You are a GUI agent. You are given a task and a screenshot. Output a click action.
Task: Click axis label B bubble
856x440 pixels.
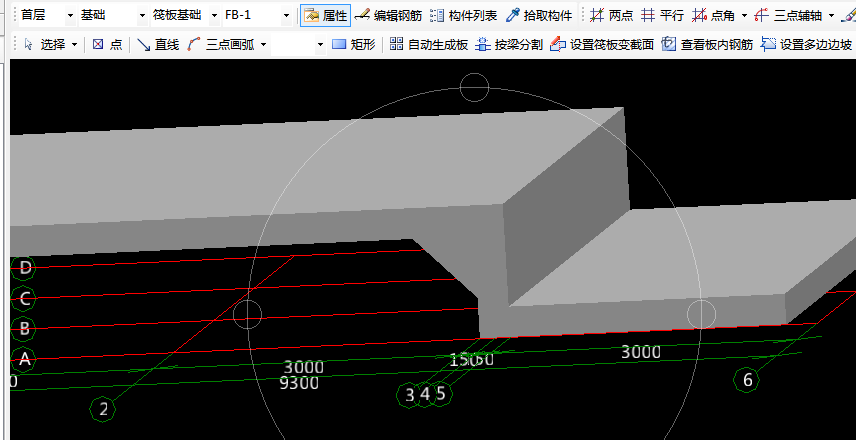[x=23, y=328]
